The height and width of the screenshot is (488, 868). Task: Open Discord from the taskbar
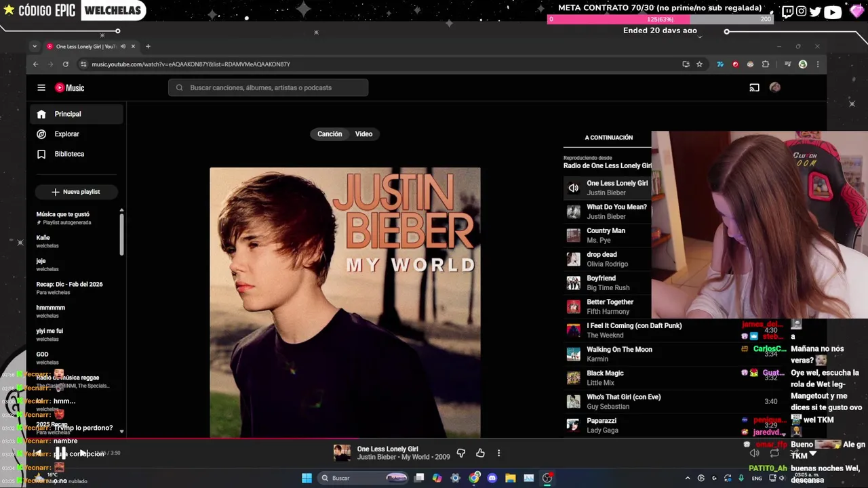(x=492, y=478)
